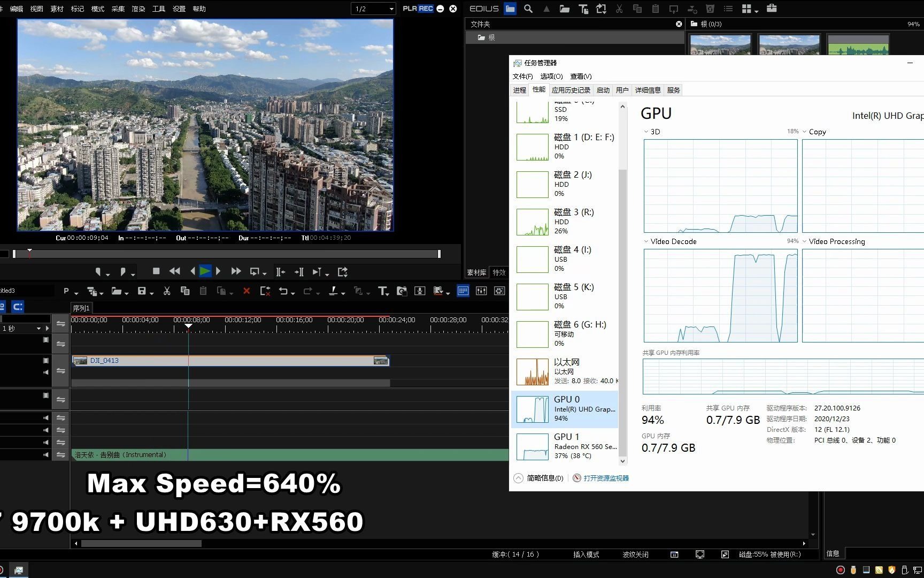Click the loop playback icon
This screenshot has height=578, width=924.
tap(255, 272)
